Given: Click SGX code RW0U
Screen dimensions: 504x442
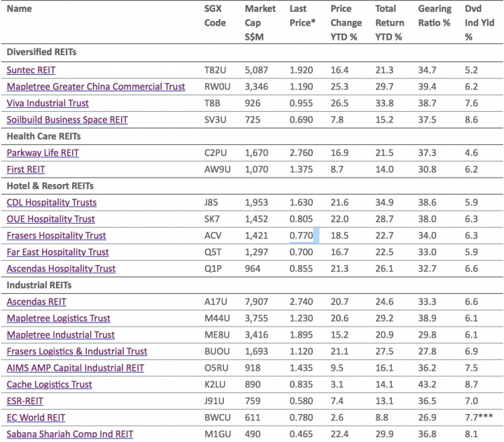Looking at the screenshot, I should click(x=217, y=87).
